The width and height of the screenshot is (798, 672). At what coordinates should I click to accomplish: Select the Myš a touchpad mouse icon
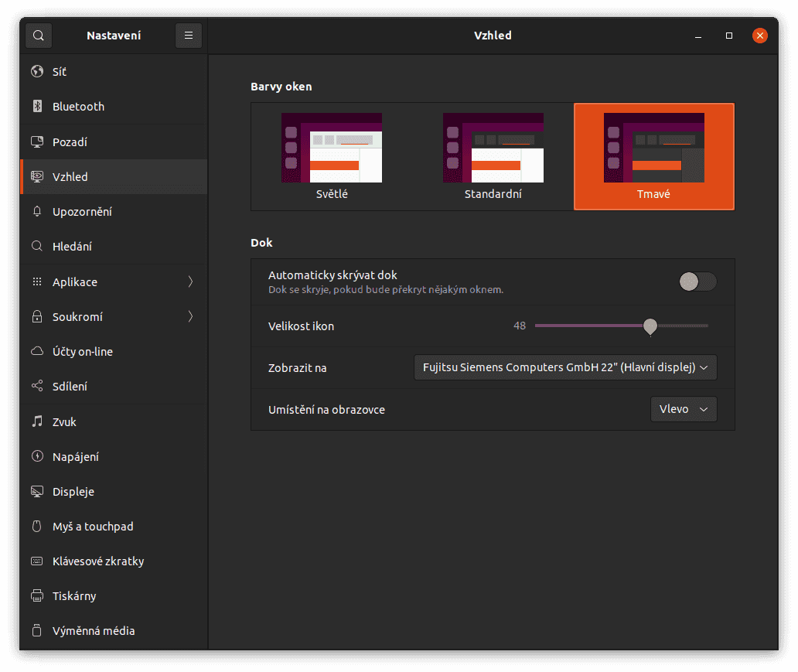[x=37, y=526]
